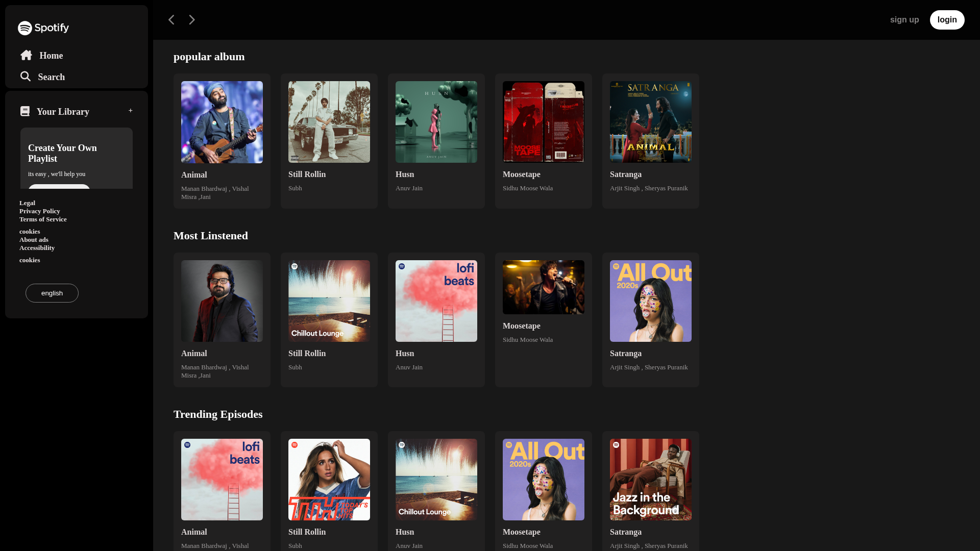Go back with the left arrow
980x551 pixels.
pos(171,20)
